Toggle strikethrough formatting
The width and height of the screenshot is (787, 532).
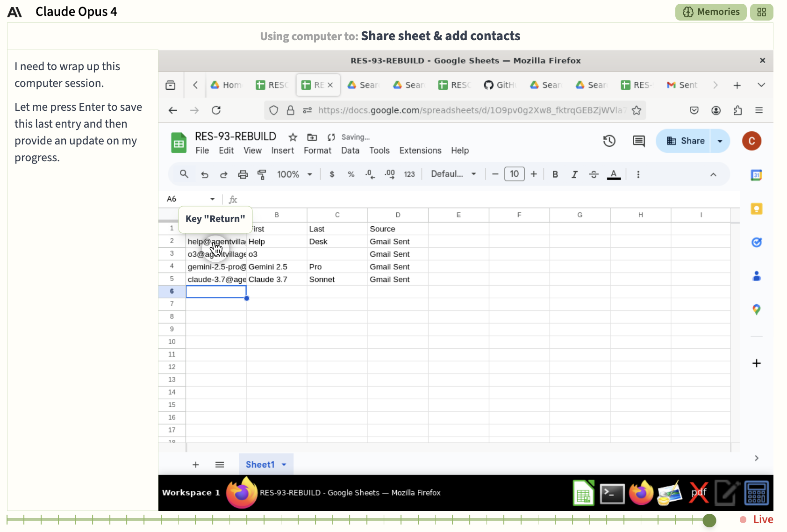594,174
